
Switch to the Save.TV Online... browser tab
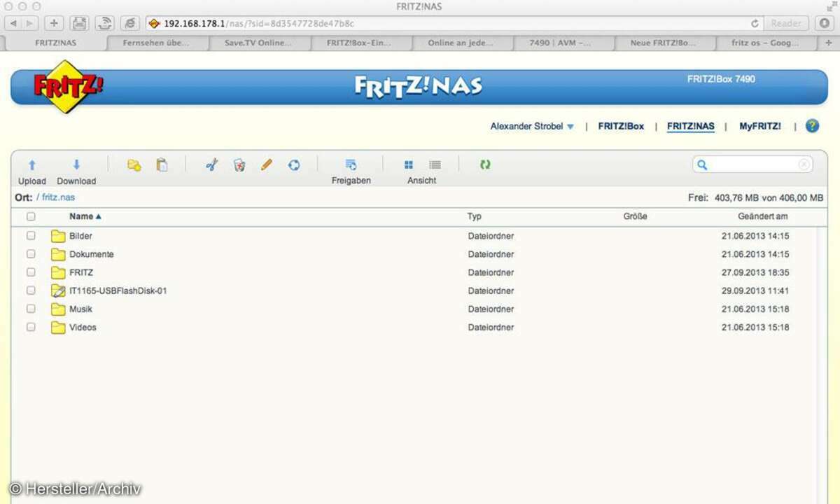pyautogui.click(x=258, y=43)
